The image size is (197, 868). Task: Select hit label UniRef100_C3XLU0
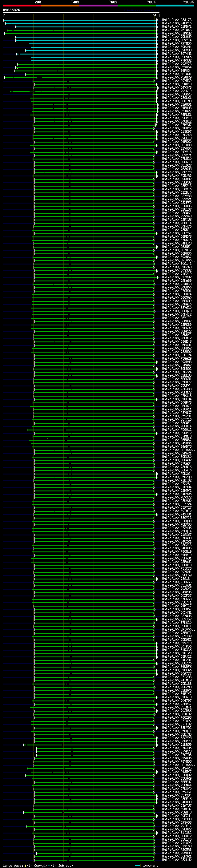(x=177, y=860)
